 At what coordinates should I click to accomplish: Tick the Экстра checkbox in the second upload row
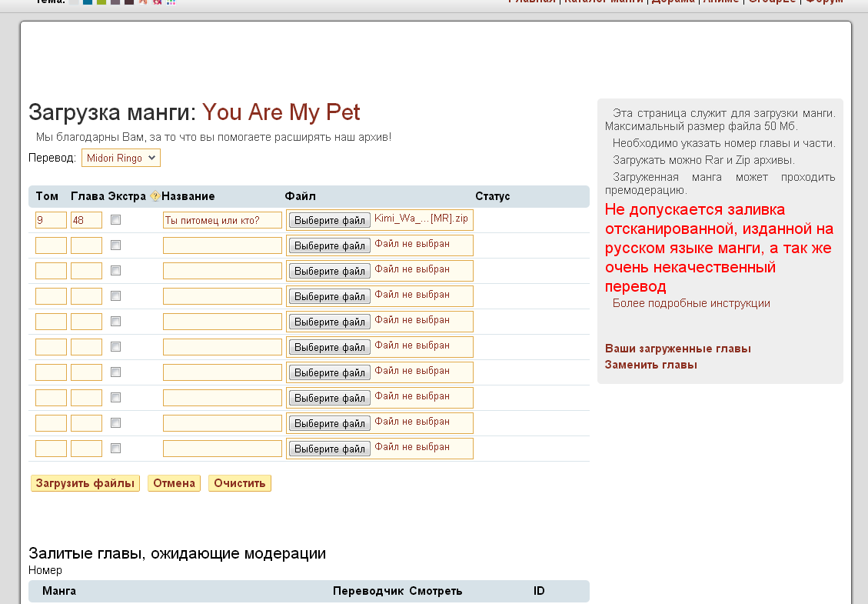click(115, 245)
